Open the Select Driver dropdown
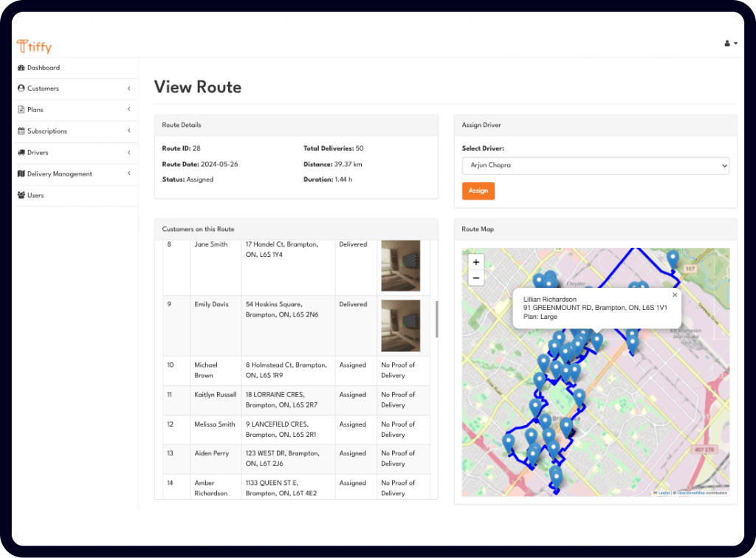756x558 pixels. coord(595,165)
